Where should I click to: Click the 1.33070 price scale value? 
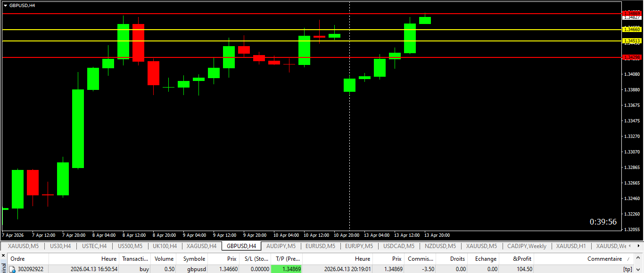pyautogui.click(x=632, y=152)
